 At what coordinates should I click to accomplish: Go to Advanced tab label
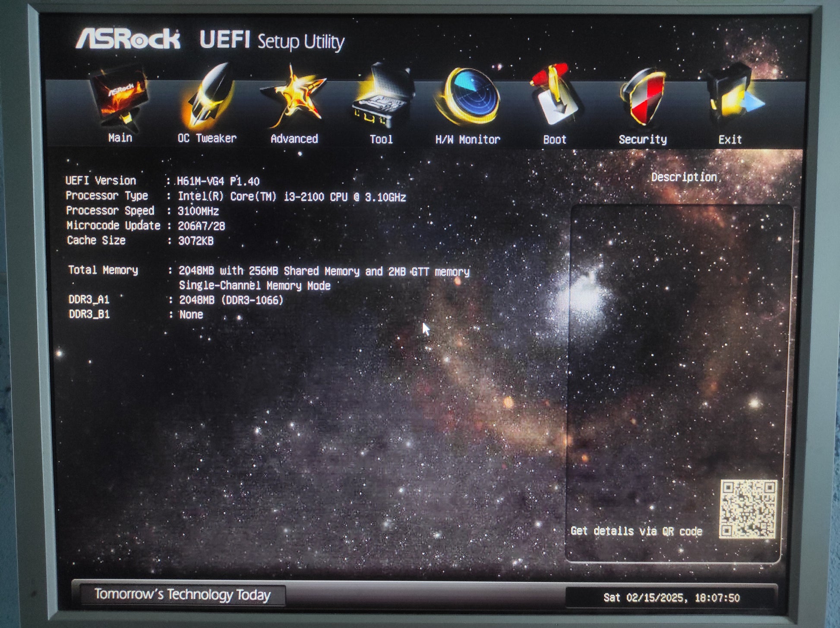[294, 139]
